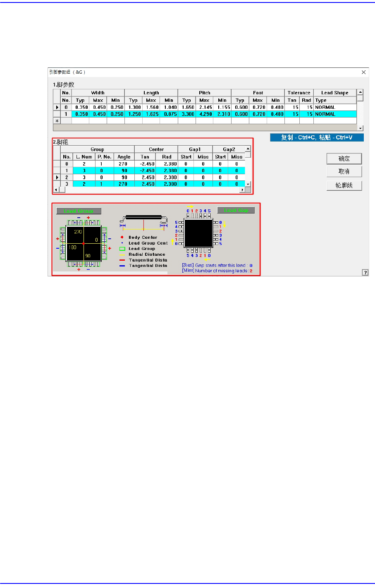Screen dimensions: 375x588
Task: Close the lead parameter group dialog
Action: (x=363, y=72)
